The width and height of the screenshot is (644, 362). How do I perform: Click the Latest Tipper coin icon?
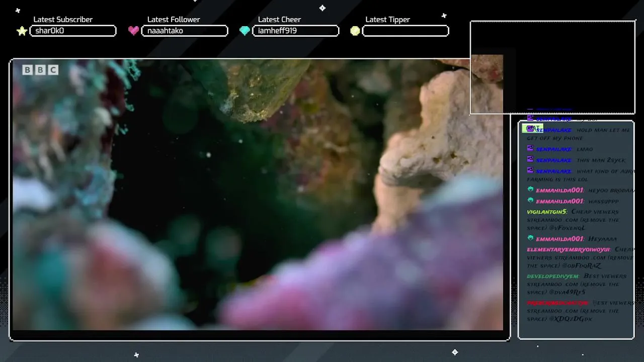(355, 31)
